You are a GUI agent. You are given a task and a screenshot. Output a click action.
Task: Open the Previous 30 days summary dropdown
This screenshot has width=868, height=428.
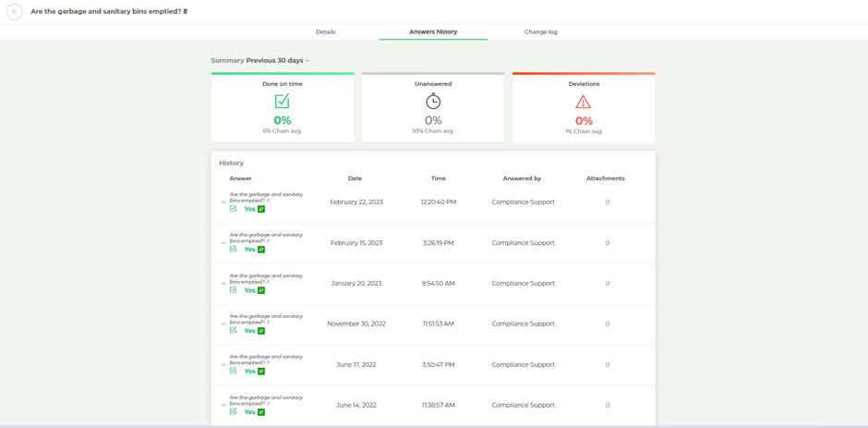tap(278, 60)
